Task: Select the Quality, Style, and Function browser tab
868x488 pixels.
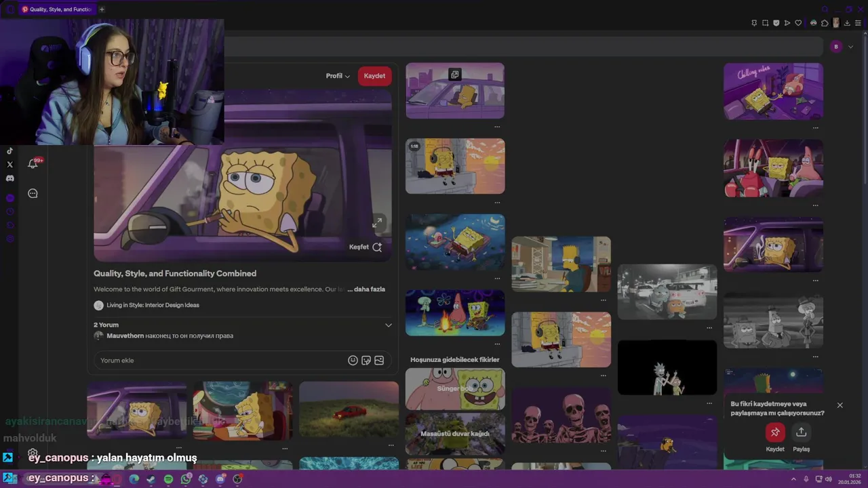Action: (57, 9)
